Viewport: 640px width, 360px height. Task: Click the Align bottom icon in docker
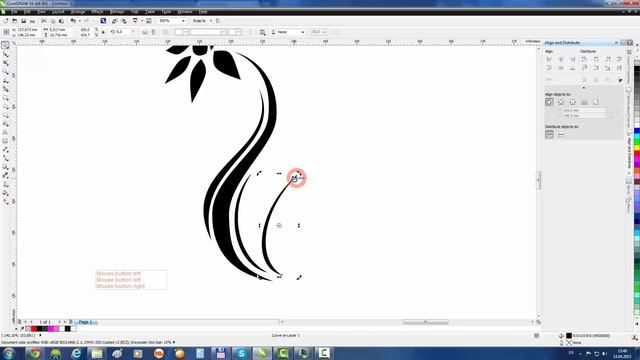(x=573, y=68)
